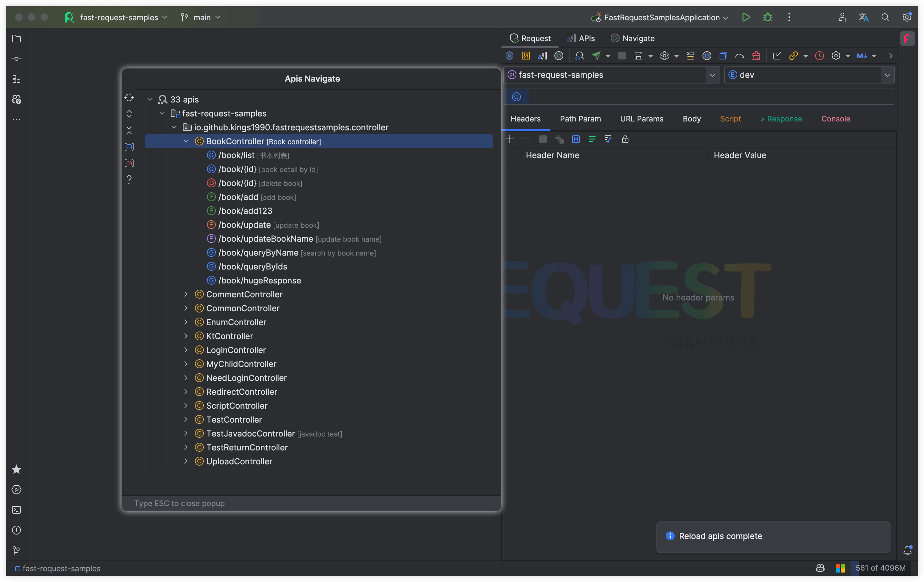Image resolution: width=924 pixels, height=582 pixels.
Task: Expand the CommentController tree node
Action: point(186,294)
